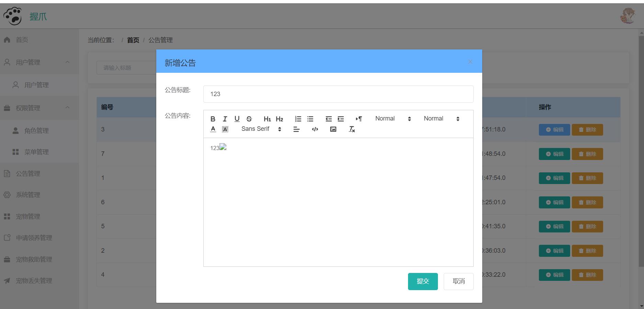This screenshot has width=644, height=309.
Task: Open 菜单管理 in sidebar
Action: 39,152
